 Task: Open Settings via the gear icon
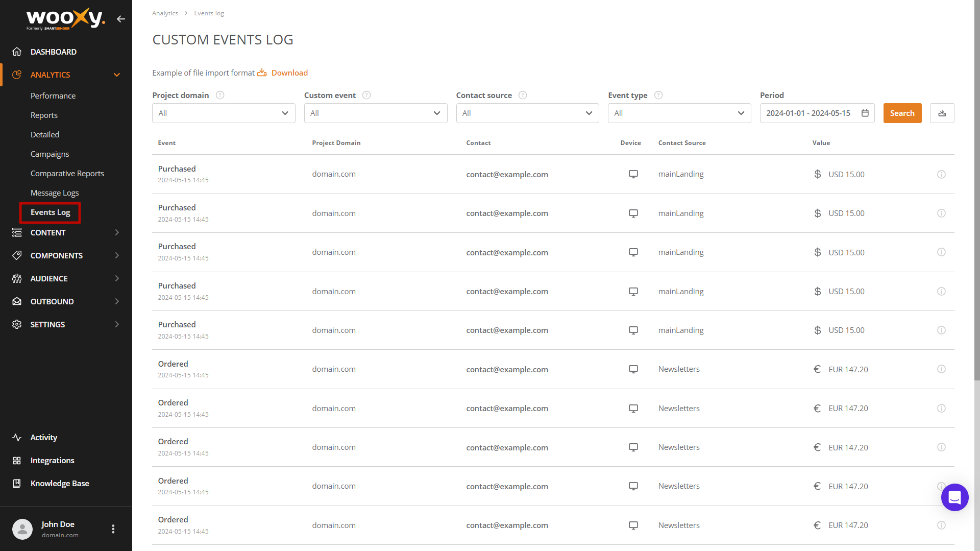click(17, 324)
